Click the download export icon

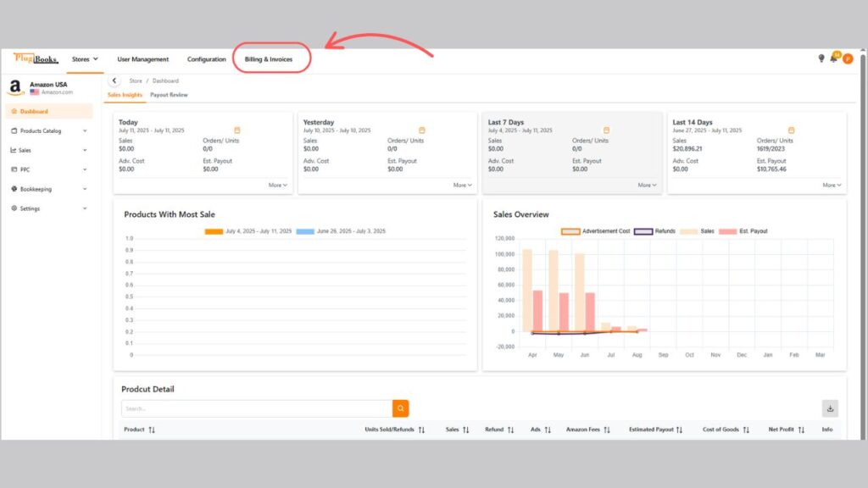(x=830, y=408)
